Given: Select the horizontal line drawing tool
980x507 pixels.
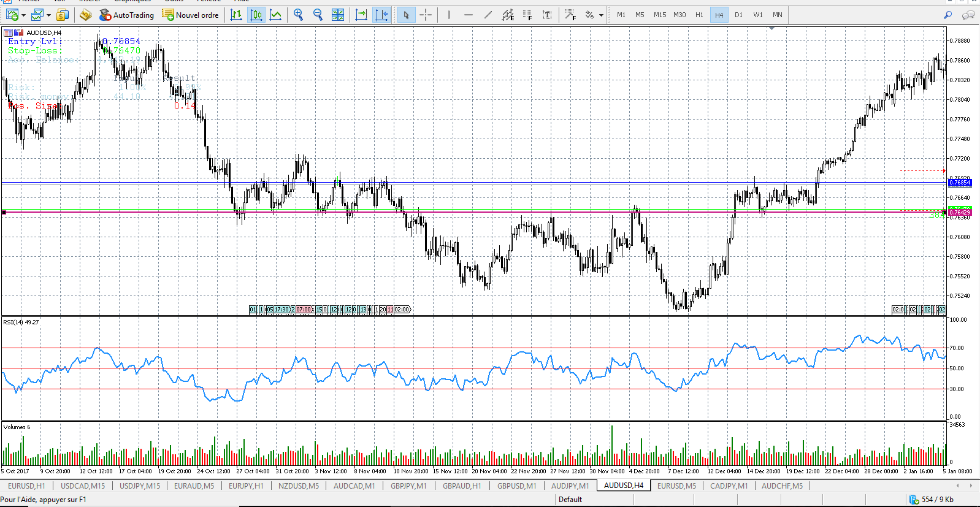Looking at the screenshot, I should pyautogui.click(x=469, y=15).
